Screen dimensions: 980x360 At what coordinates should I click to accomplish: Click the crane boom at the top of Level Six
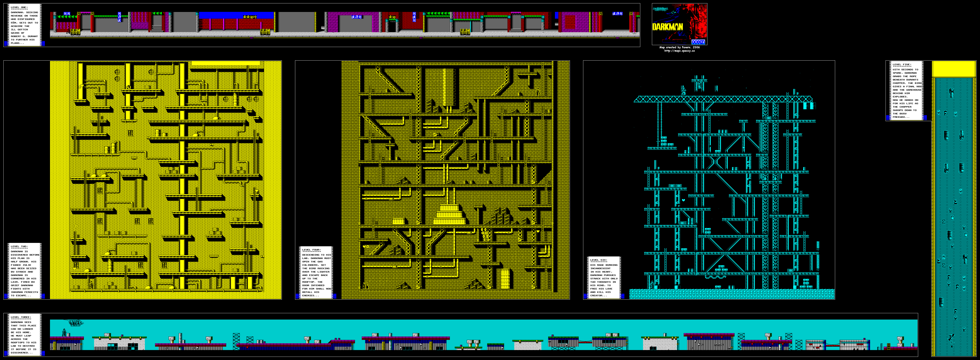[x=723, y=99]
